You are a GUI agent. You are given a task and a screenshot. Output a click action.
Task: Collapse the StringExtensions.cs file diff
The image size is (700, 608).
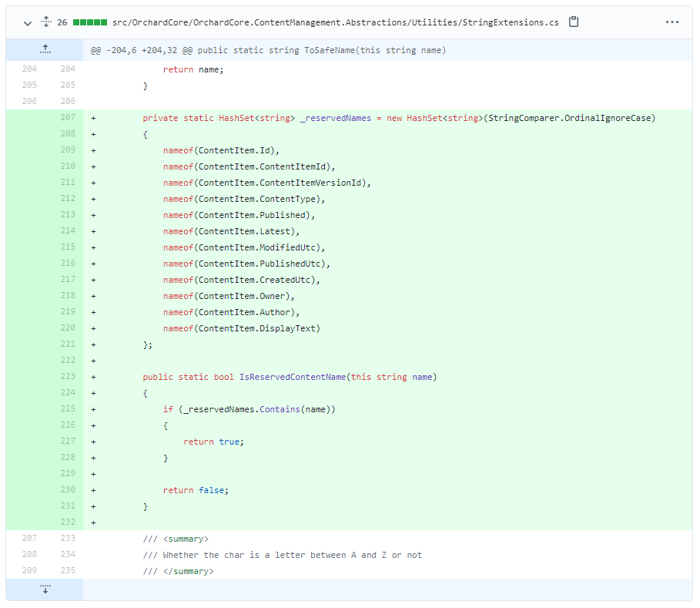point(28,23)
